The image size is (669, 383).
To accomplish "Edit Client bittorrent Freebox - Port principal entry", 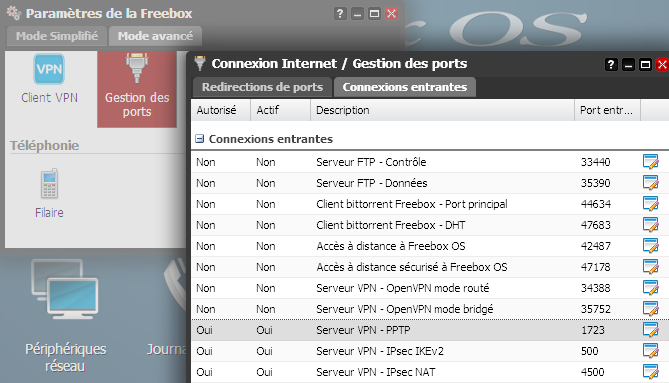I will tap(651, 204).
